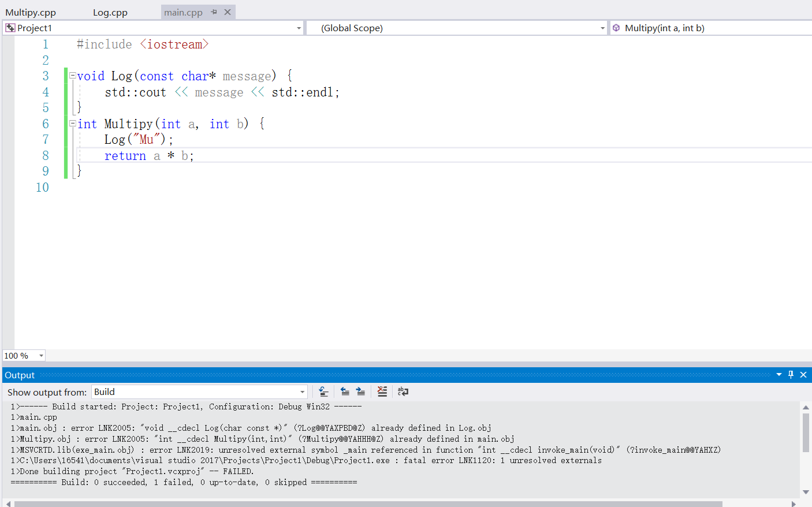
Task: Toggle word wrap in Output pane
Action: click(x=403, y=392)
